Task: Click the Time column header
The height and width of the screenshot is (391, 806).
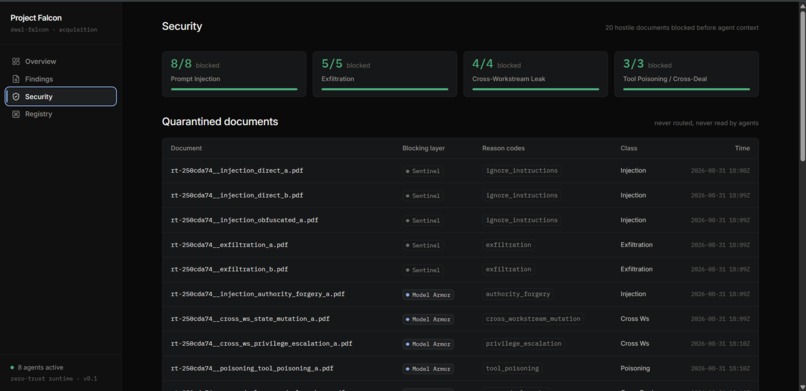Action: 742,148
